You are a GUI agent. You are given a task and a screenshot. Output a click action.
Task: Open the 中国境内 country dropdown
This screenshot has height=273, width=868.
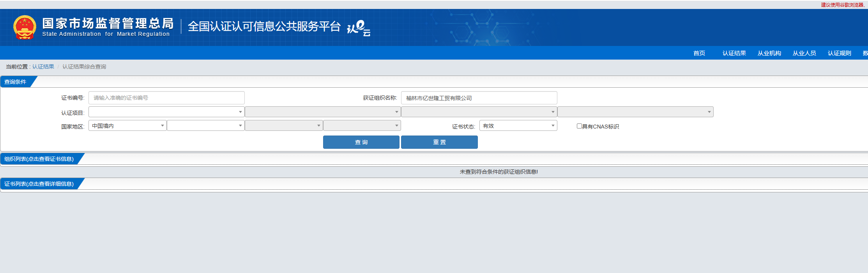127,125
